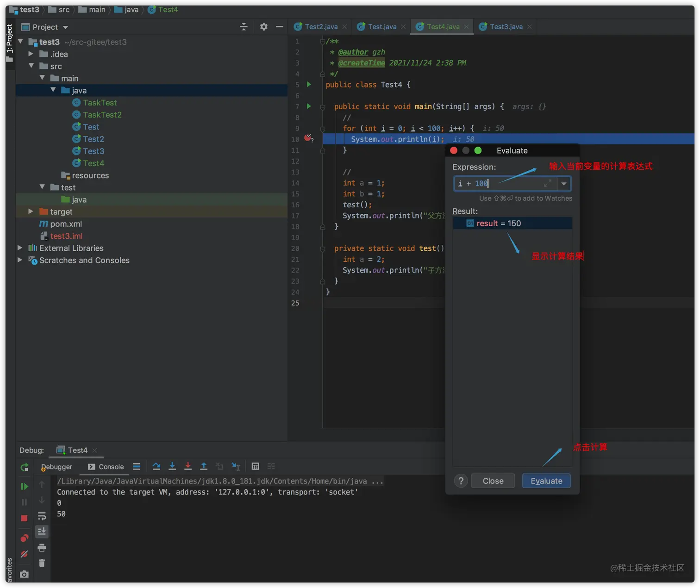This screenshot has height=588, width=700.
Task: Collapse the src folder
Action: tap(31, 66)
